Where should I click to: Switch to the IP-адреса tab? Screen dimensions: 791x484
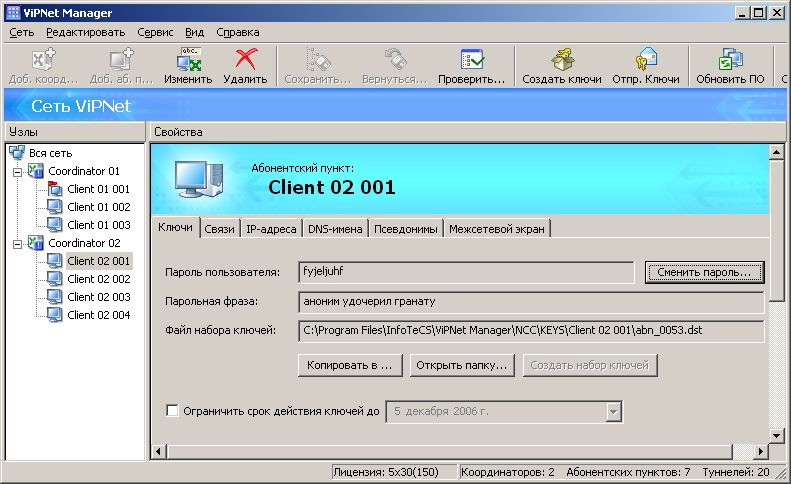point(271,229)
